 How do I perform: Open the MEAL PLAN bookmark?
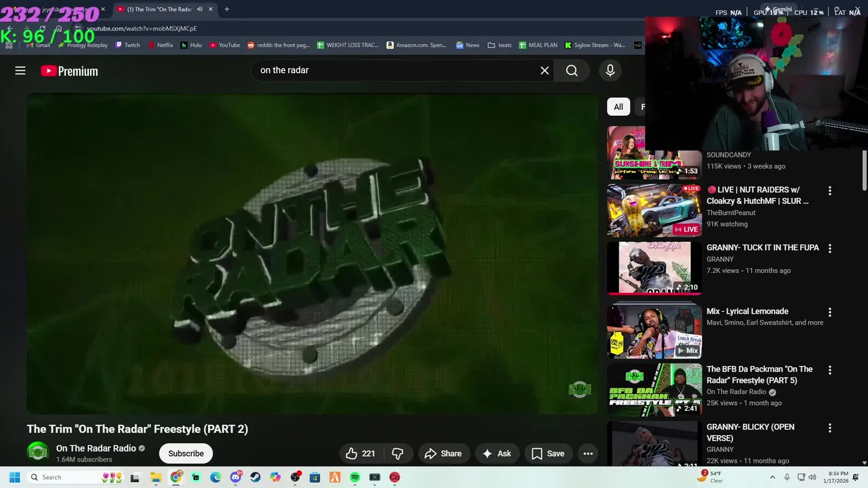point(538,45)
